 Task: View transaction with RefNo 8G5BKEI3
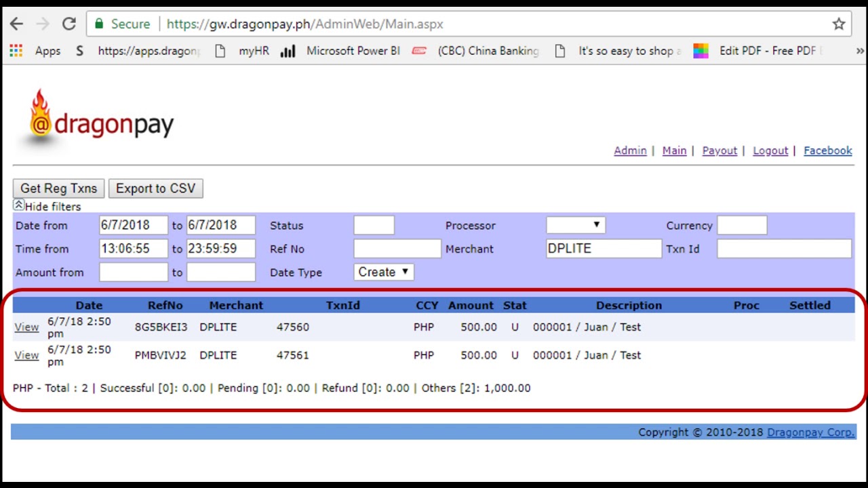coord(26,327)
